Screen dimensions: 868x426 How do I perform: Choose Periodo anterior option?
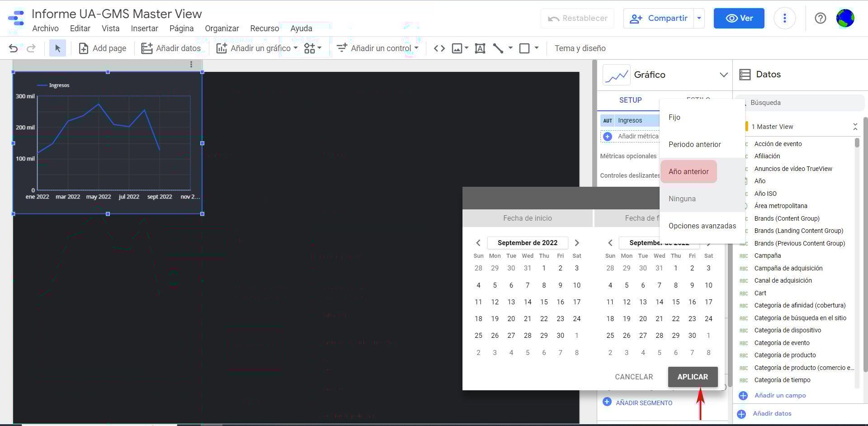click(702, 144)
